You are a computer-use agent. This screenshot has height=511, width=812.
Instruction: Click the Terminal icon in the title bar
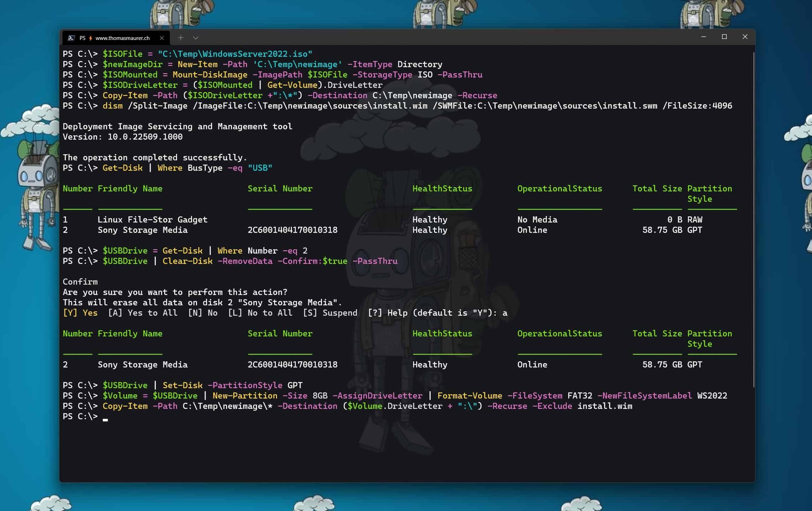tap(71, 37)
